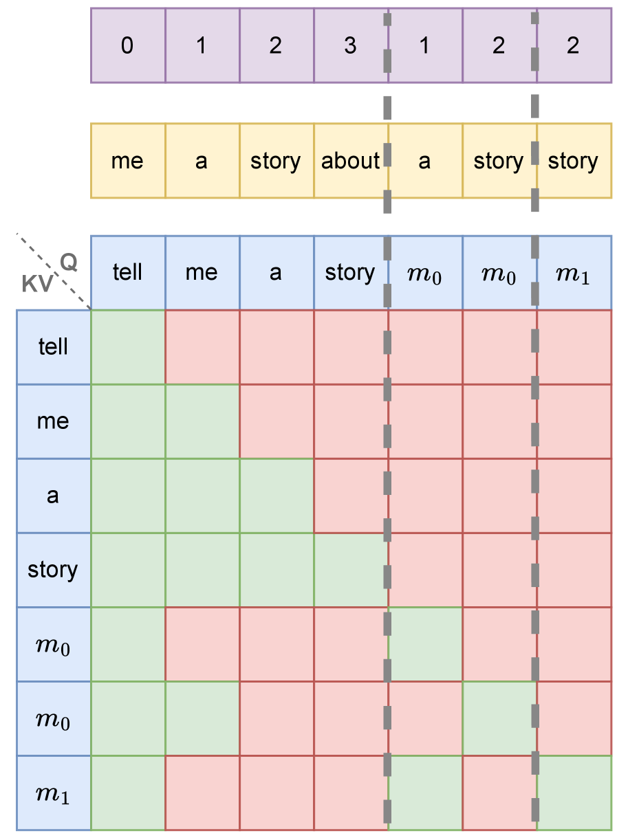Click the "tell" column header in Q row
The image size is (628, 840).
127,273
